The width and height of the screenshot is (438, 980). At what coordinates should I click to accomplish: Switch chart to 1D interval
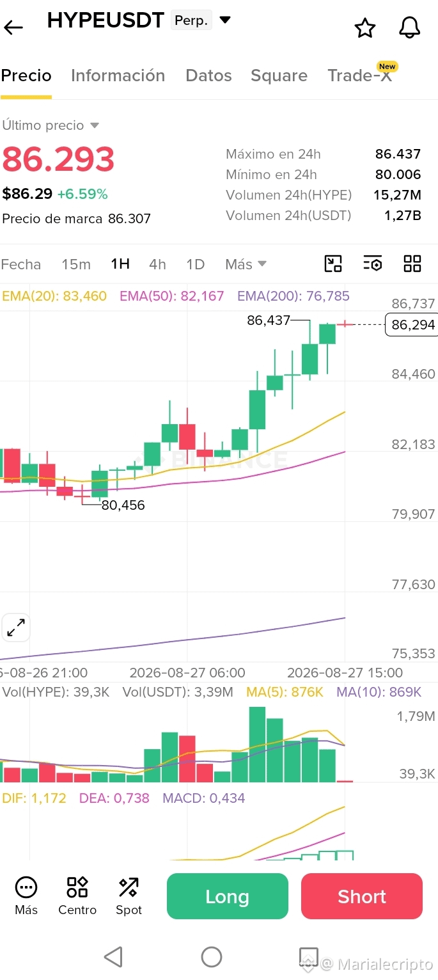click(195, 264)
